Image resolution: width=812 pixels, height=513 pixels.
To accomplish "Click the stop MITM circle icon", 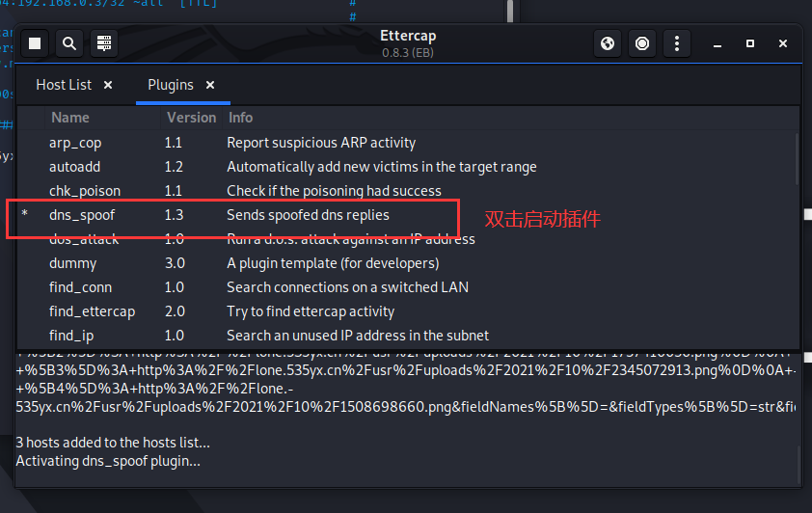I will (x=642, y=43).
